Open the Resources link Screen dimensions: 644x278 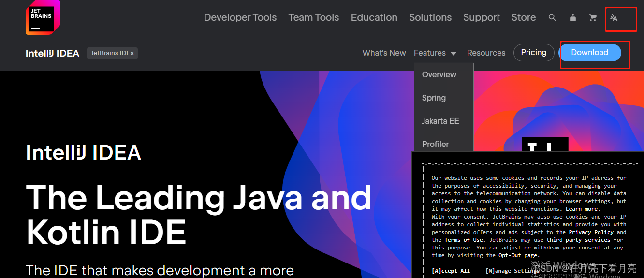click(x=486, y=53)
